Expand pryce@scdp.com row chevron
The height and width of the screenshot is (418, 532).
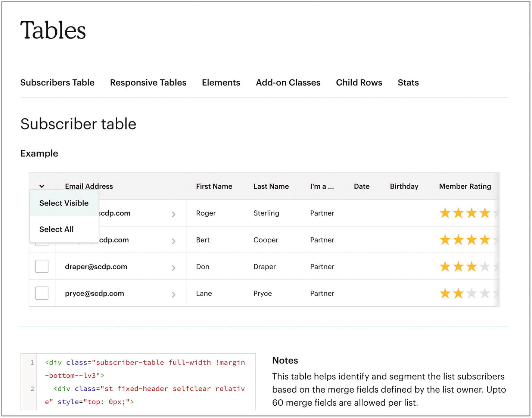[x=173, y=295]
